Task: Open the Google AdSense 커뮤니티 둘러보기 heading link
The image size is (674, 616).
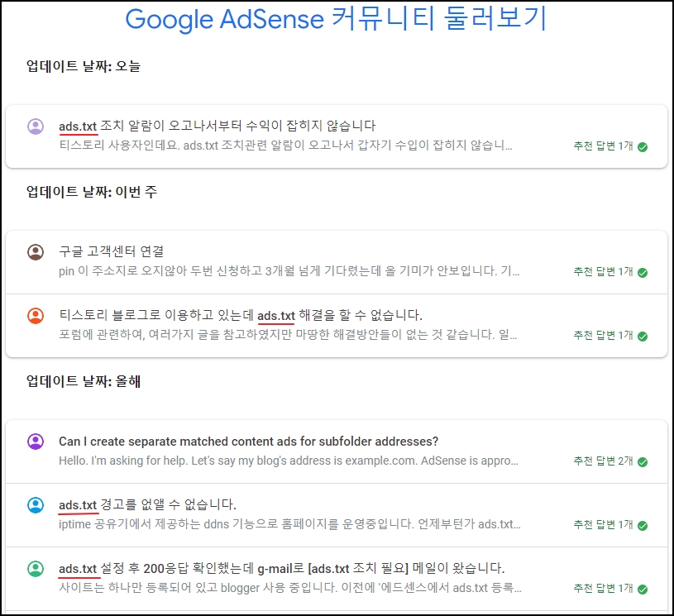Action: [336, 19]
